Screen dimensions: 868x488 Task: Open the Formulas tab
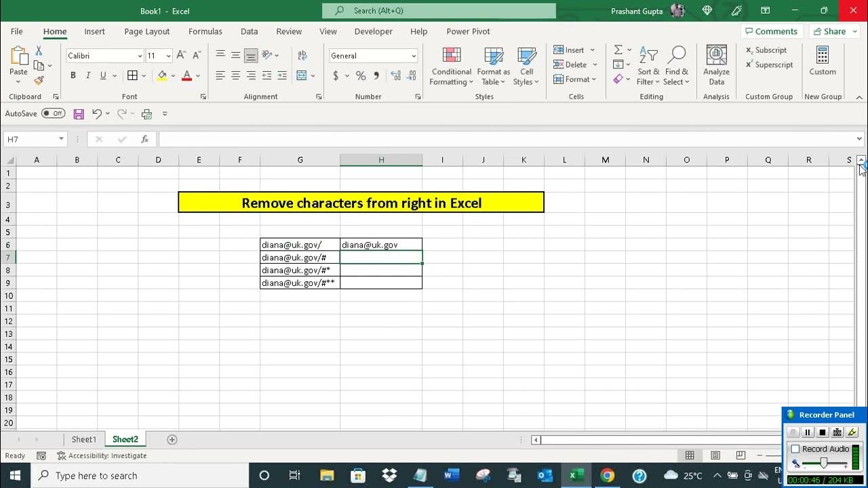click(205, 31)
